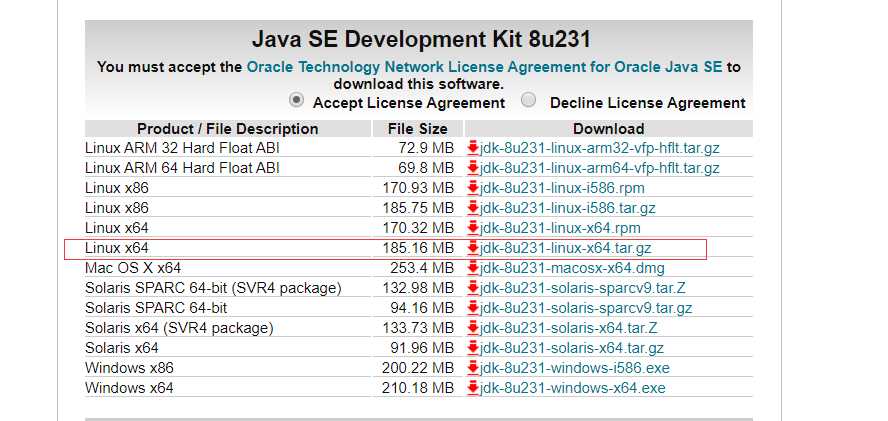The image size is (888, 421).
Task: Click the Mac OS X x64 description cell
Action: click(134, 268)
